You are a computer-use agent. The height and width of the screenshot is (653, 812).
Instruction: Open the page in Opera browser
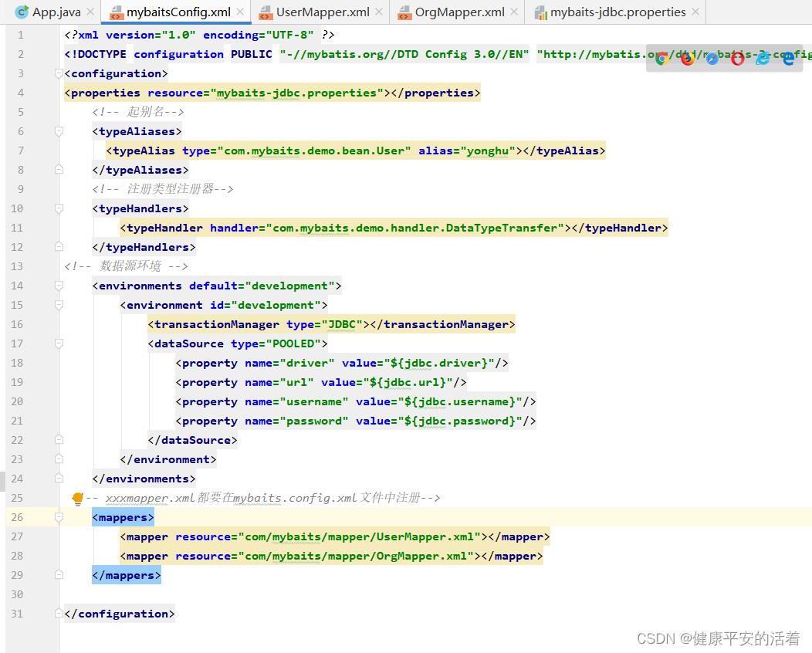pos(737,59)
